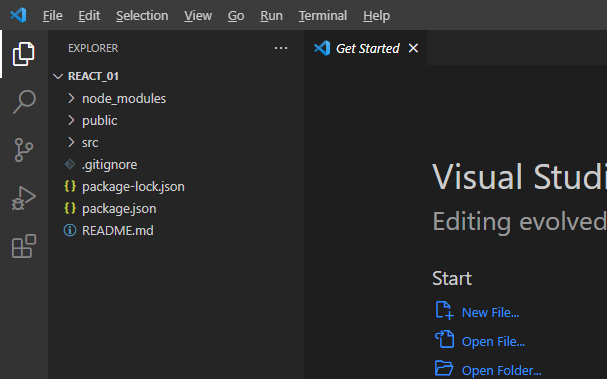This screenshot has height=379, width=607.
Task: Switch to the Get Started tab
Action: click(x=365, y=48)
